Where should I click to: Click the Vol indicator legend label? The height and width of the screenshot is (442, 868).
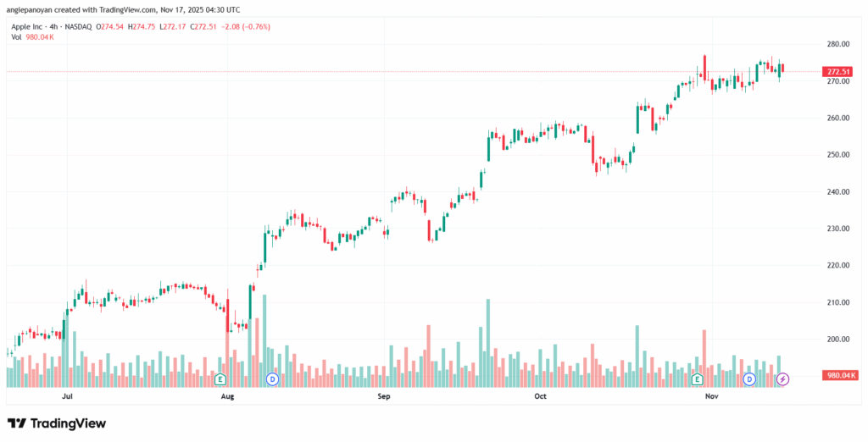click(x=14, y=36)
